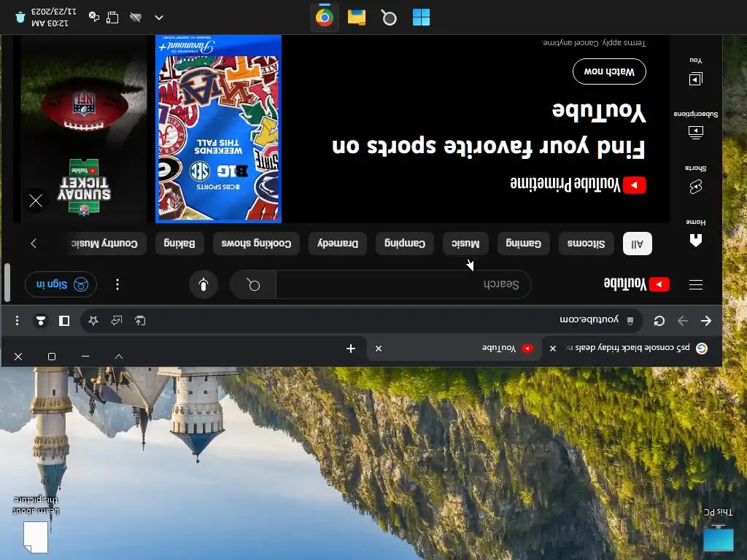This screenshot has width=747, height=560.
Task: Close the YouTube tab
Action: tap(379, 349)
